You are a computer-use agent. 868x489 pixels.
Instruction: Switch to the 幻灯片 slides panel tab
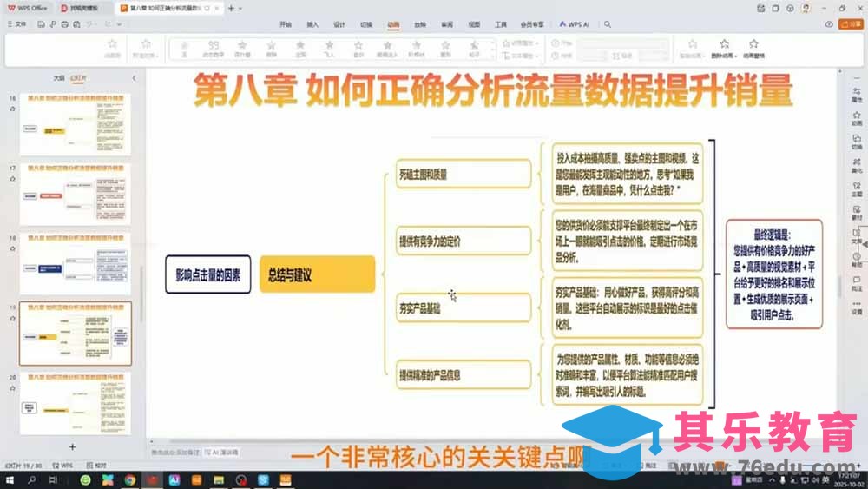(79, 78)
